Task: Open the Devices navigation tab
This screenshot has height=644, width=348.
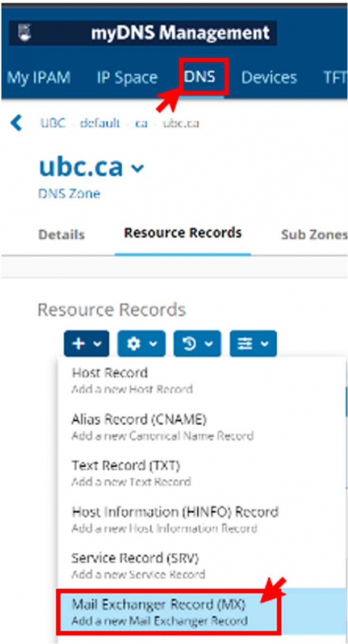Action: 269,77
